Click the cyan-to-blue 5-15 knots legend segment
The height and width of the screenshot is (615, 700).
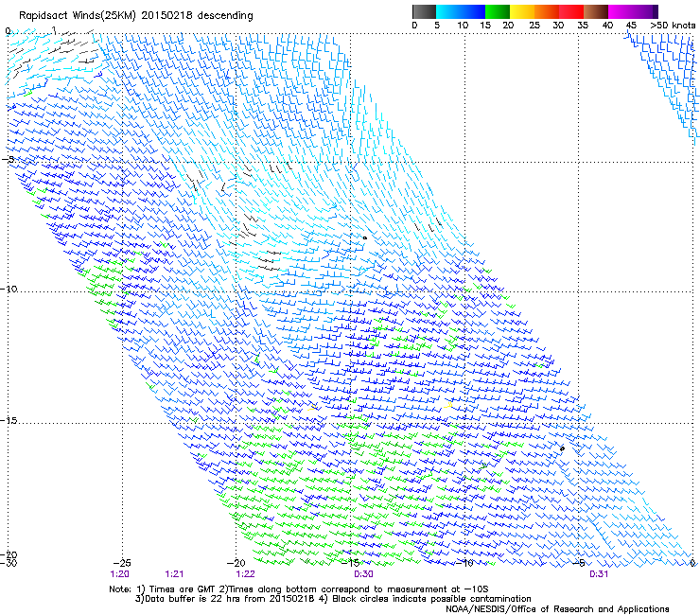[461, 11]
